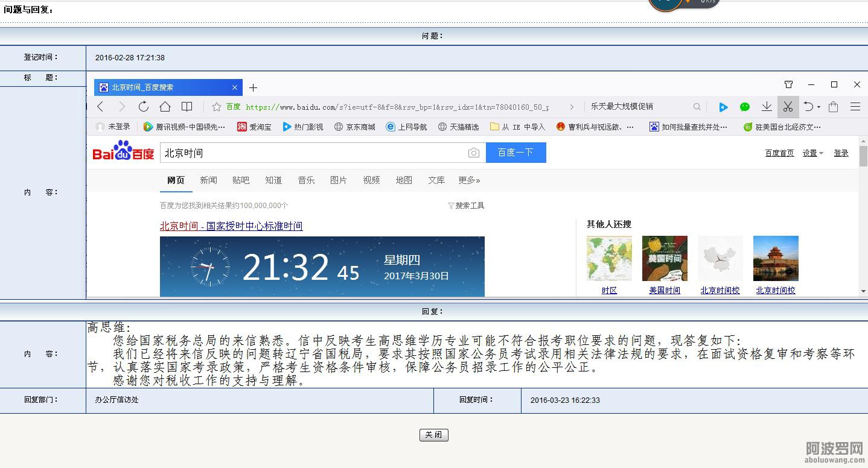Open 腾讯视频 bookmark
Viewport: 868px width, 468px height.
pos(184,127)
